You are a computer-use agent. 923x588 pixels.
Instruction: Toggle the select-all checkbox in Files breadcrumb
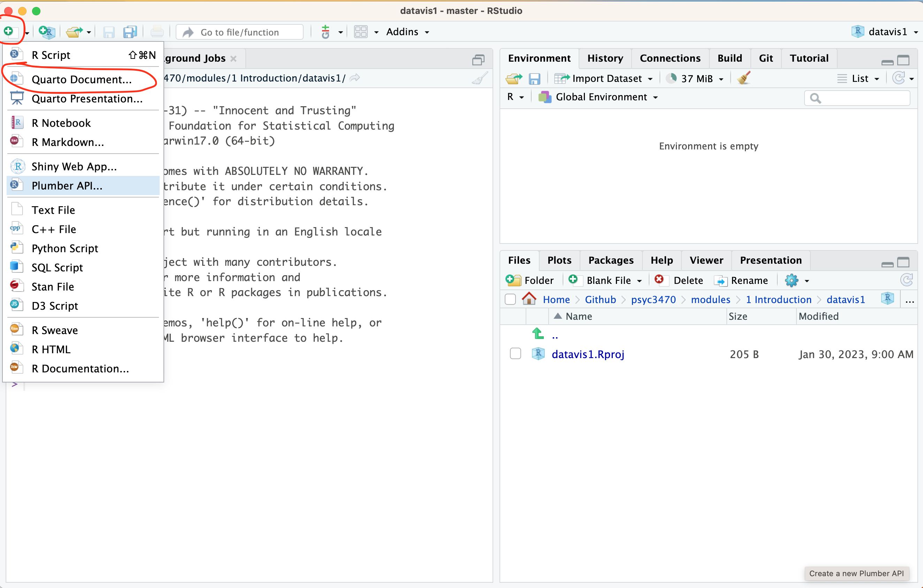tap(510, 299)
